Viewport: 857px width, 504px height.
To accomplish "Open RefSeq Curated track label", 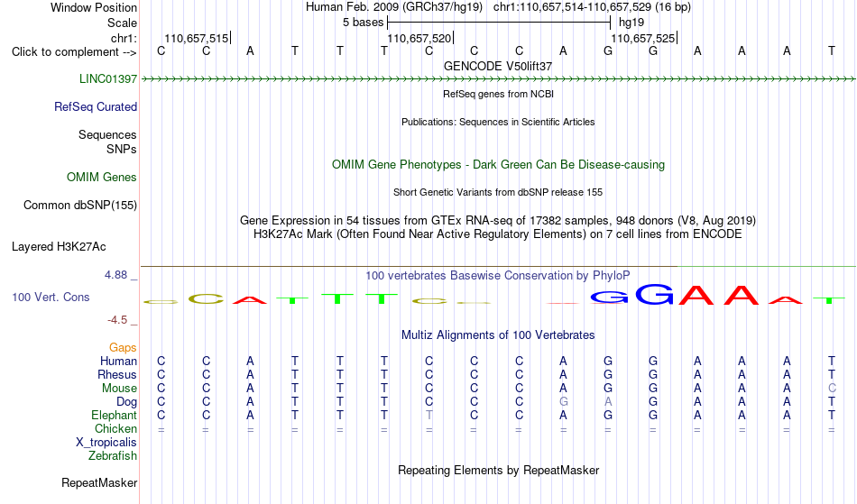I will [x=96, y=107].
